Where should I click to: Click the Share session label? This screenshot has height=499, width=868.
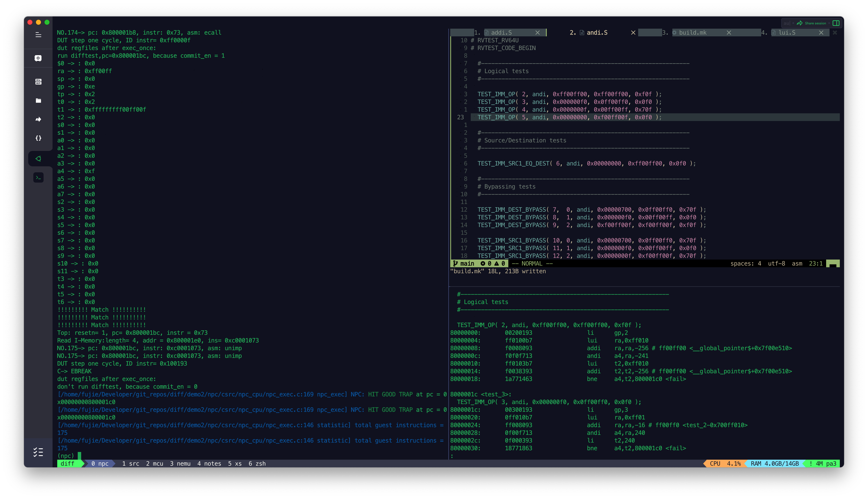(x=815, y=23)
